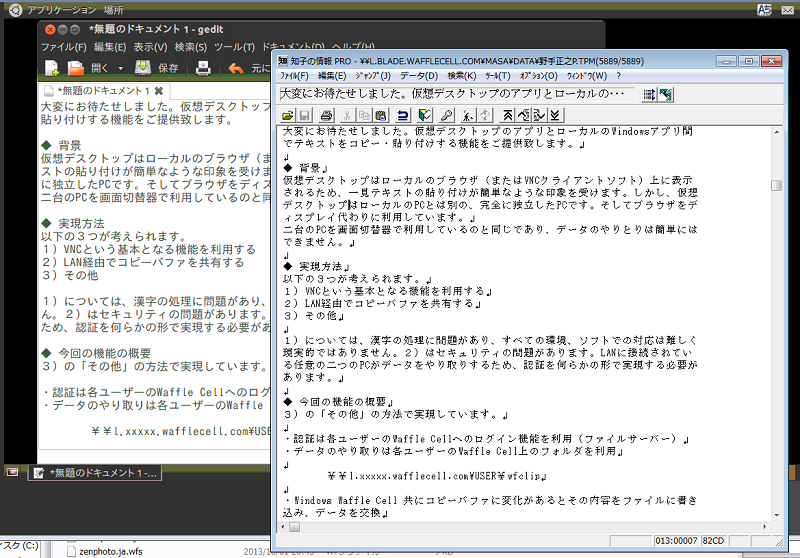800x558 pixels.
Task: Click scroll up arrow in 知子の情報 text area
Action: coord(777,132)
